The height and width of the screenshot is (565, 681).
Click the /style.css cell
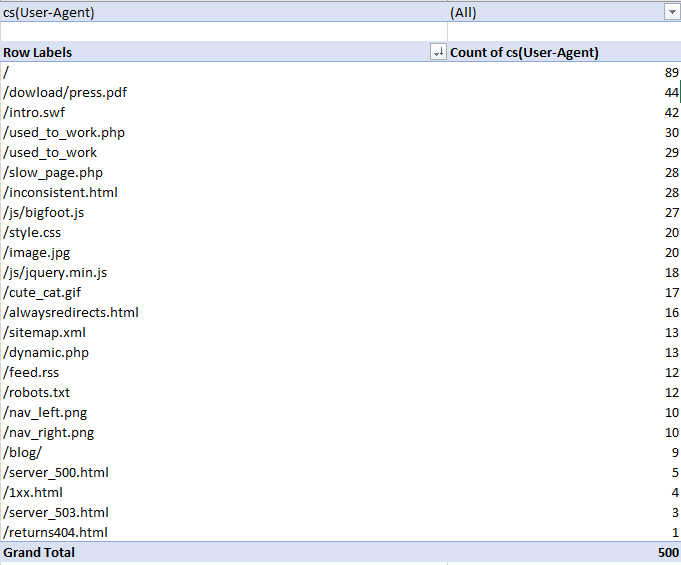click(x=32, y=232)
